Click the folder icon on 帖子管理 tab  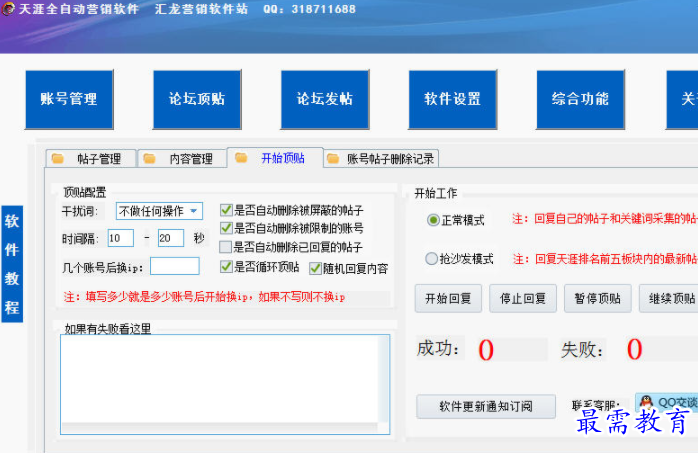57,158
